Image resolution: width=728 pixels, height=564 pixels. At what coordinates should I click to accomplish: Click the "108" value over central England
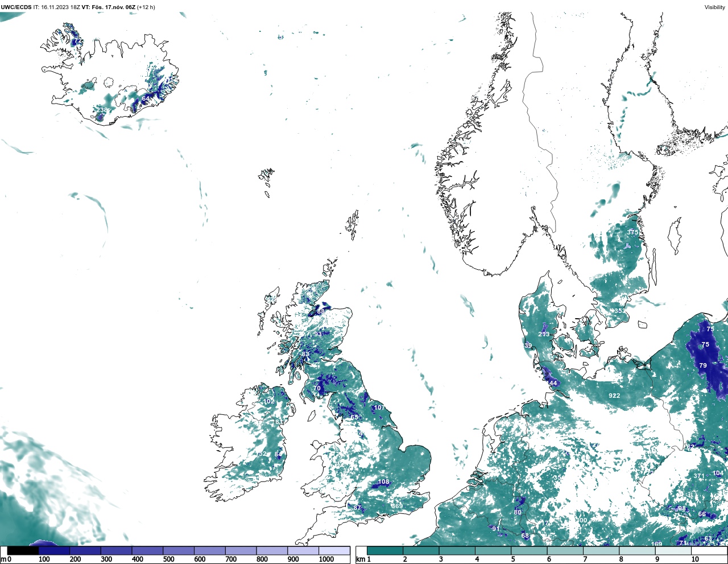(x=384, y=482)
